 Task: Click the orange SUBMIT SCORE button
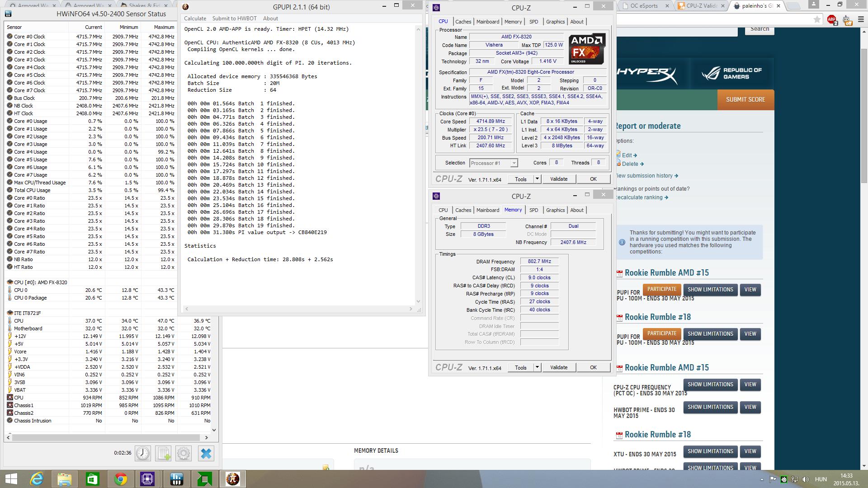745,99
